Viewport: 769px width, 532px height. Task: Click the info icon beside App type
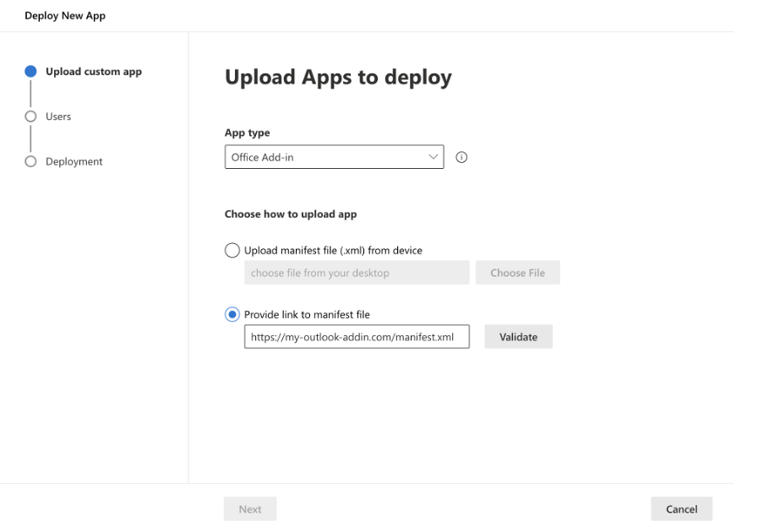461,157
